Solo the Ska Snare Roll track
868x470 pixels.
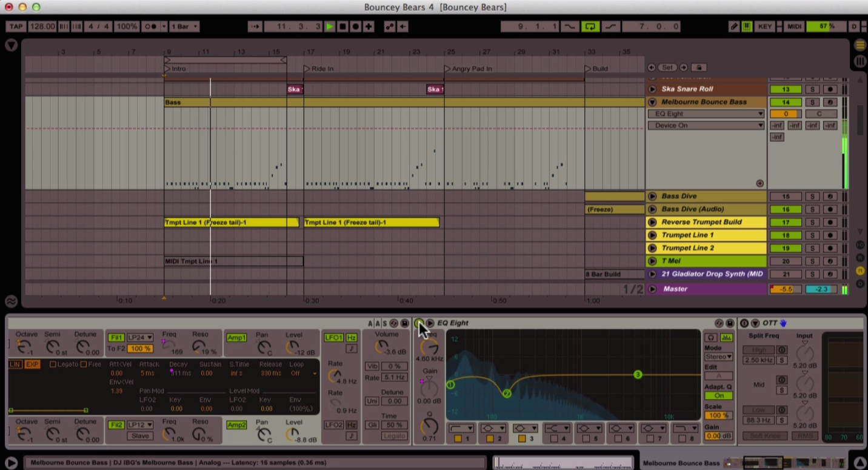[x=812, y=89]
